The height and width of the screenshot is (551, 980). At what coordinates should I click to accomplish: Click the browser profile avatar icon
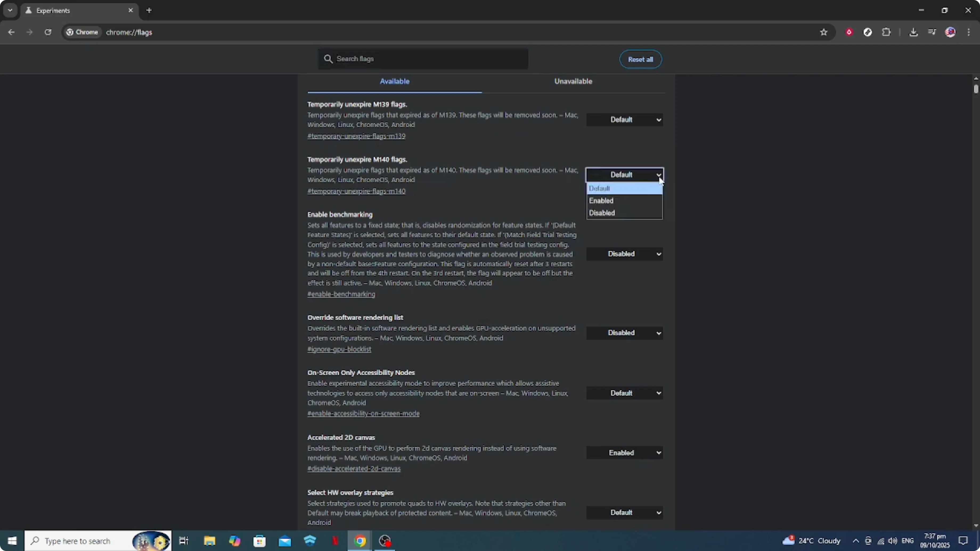click(x=951, y=32)
